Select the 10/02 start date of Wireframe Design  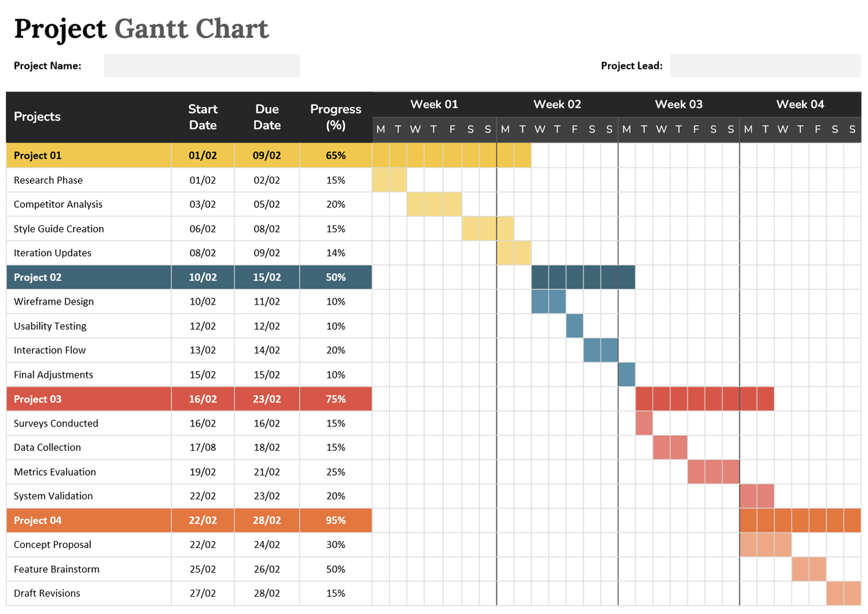[x=203, y=301]
